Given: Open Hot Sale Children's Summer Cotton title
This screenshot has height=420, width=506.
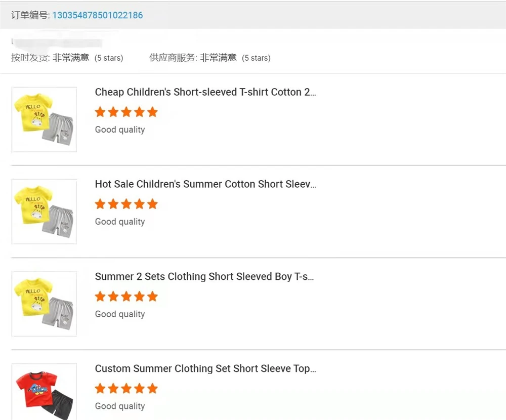Looking at the screenshot, I should [x=205, y=184].
